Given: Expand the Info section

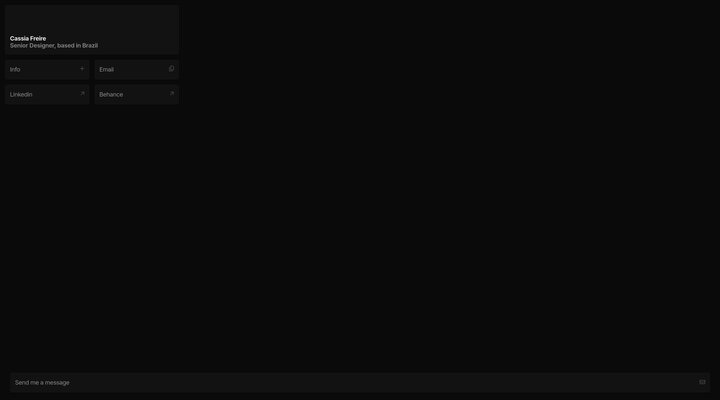Looking at the screenshot, I should [x=47, y=69].
